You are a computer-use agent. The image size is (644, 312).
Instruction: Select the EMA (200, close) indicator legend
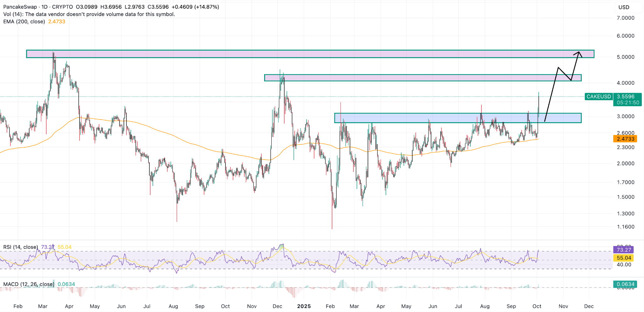[24, 22]
